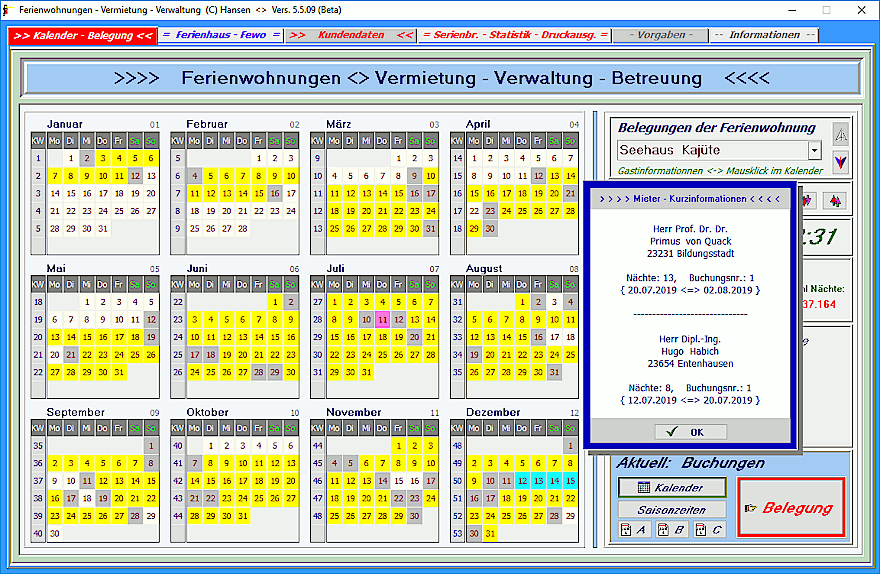Open the Kundendaten tab

pyautogui.click(x=349, y=35)
